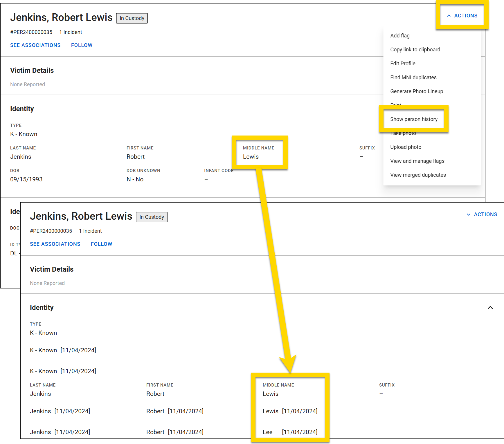This screenshot has height=444, width=504.
Task: Open Generate Photo Lineup
Action: click(x=417, y=91)
